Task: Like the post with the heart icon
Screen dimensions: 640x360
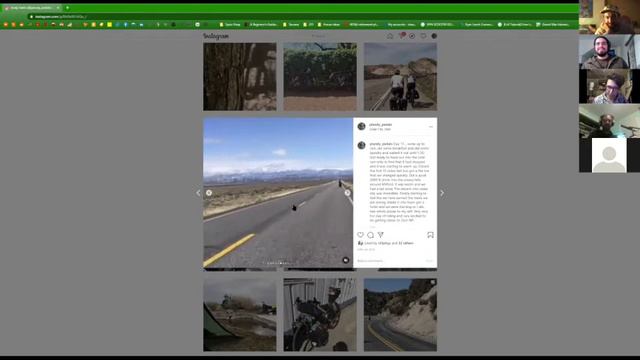Action: [360, 235]
